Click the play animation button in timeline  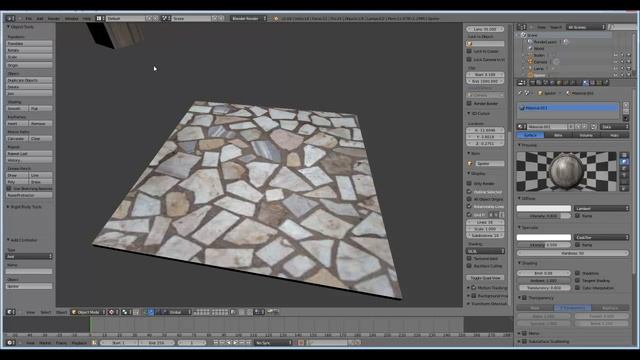pyautogui.click(x=236, y=343)
